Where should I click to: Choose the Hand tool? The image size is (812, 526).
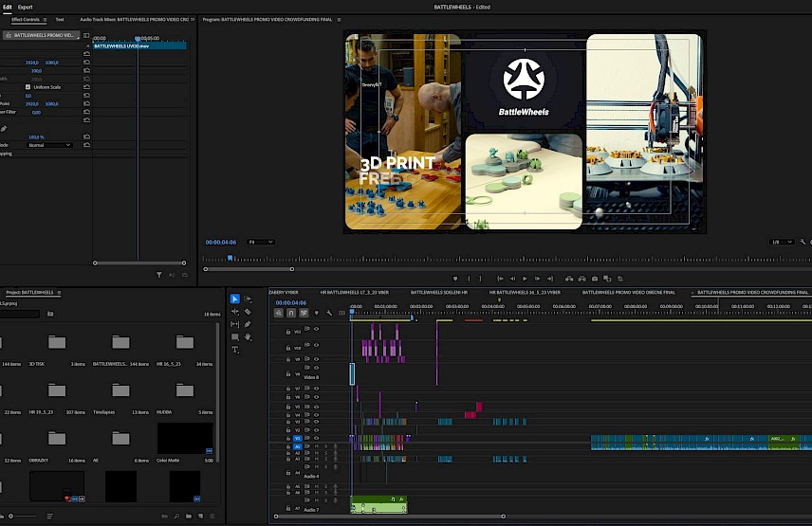(x=248, y=336)
